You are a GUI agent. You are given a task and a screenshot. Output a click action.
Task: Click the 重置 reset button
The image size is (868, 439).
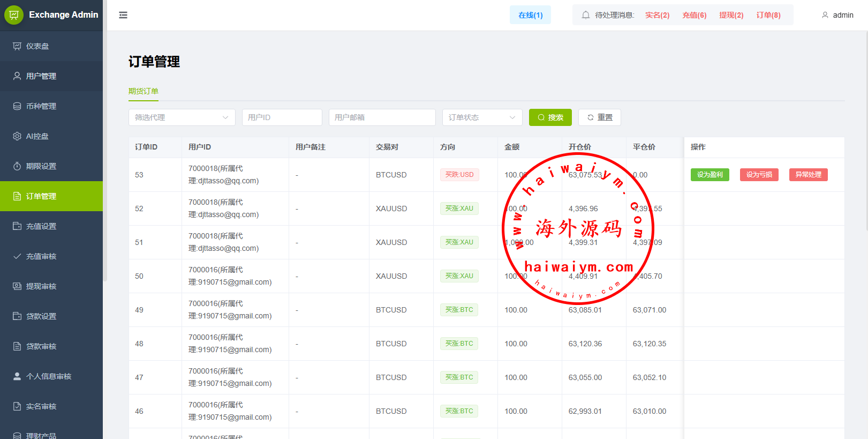coord(600,117)
